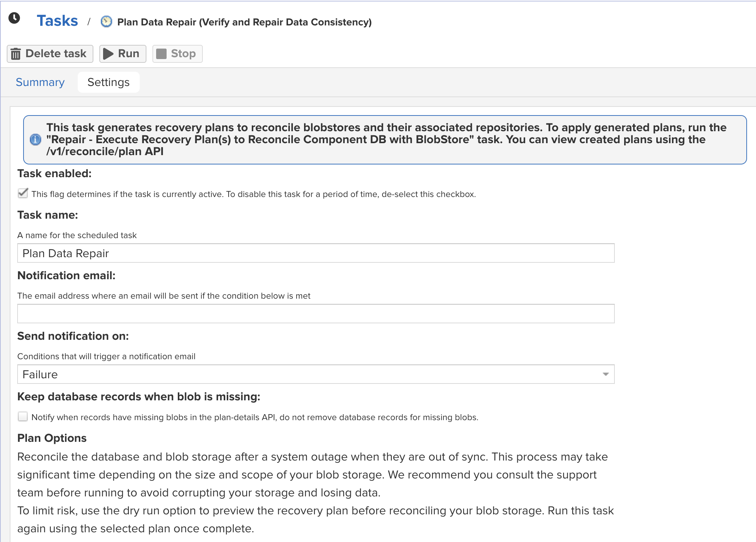Click the info icon in the blue notice box

point(35,139)
